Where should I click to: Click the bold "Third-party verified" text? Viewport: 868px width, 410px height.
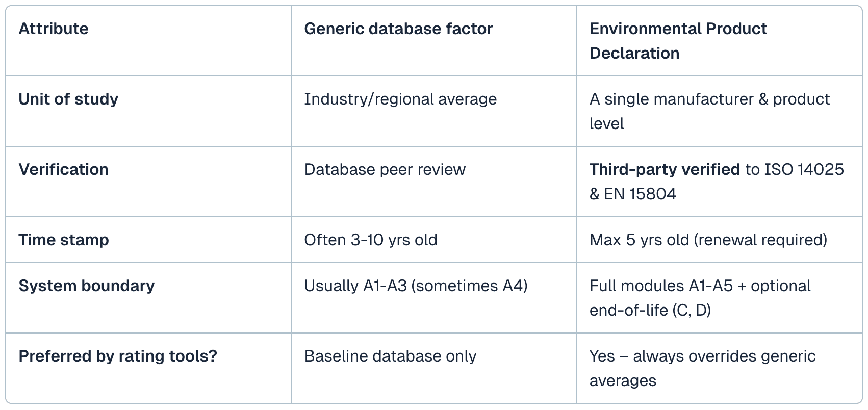[664, 170]
